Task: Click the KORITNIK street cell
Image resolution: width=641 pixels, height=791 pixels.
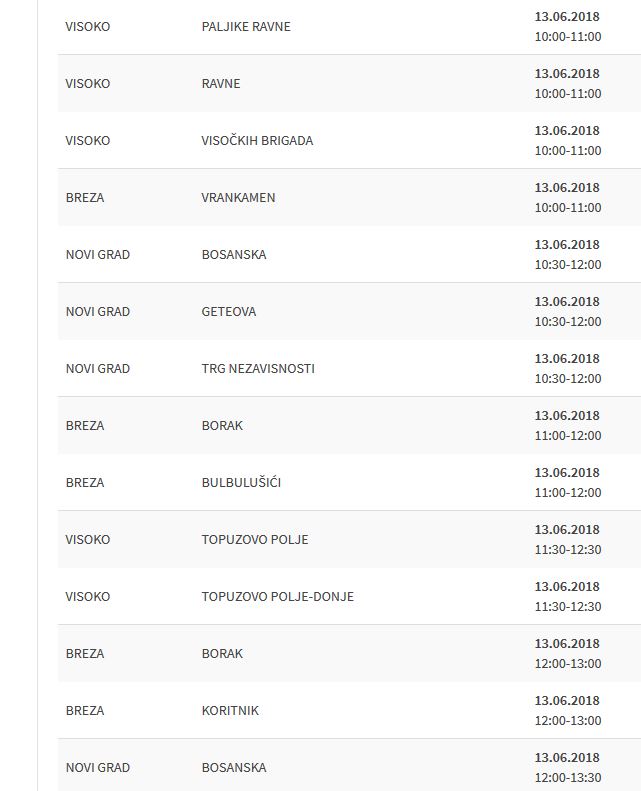Action: click(x=230, y=711)
